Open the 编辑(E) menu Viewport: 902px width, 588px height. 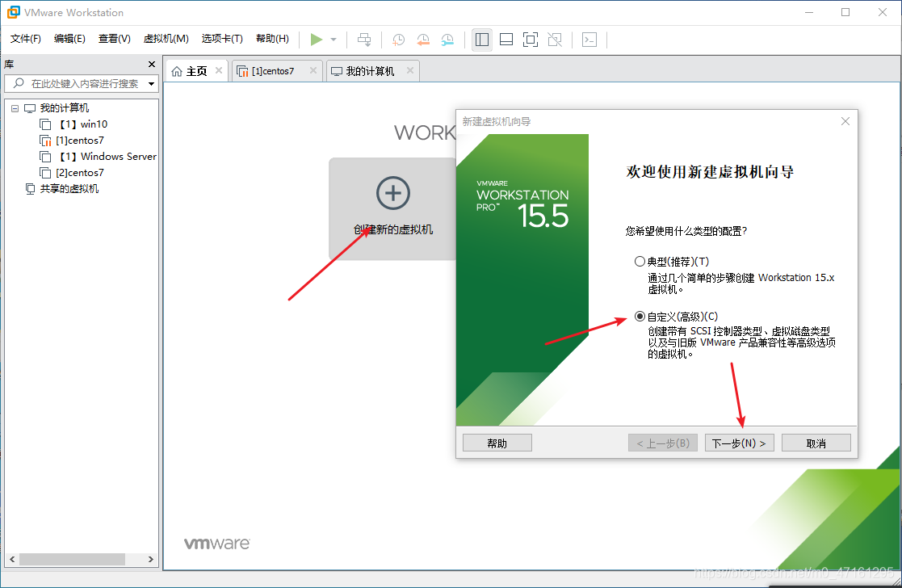point(69,39)
